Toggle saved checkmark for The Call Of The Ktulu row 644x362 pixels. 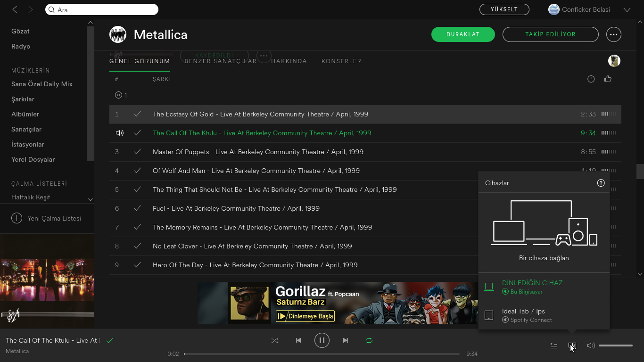pyautogui.click(x=138, y=133)
